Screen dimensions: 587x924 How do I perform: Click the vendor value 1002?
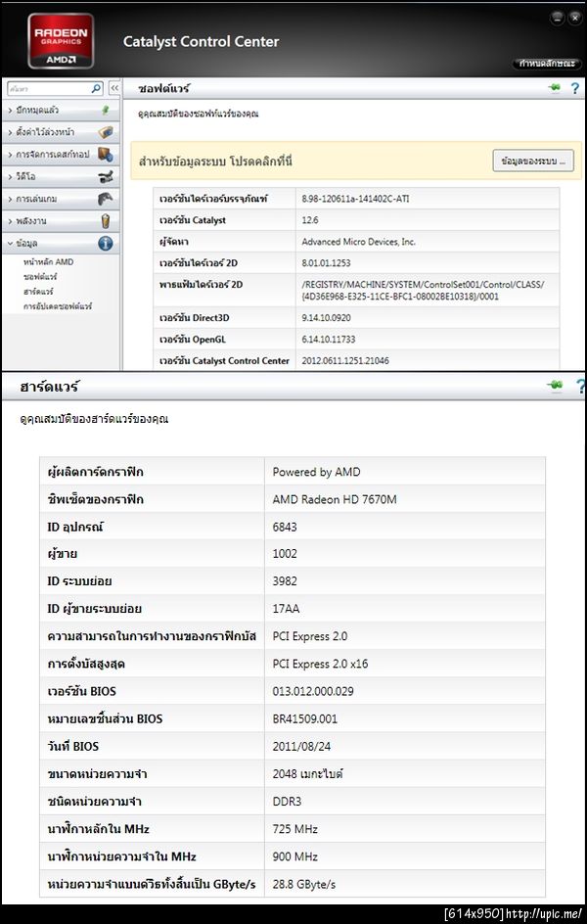click(285, 554)
